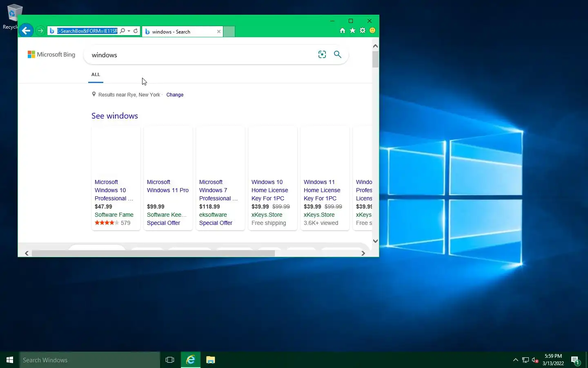
Task: Close the 'windows - Search' tab
Action: (219, 31)
